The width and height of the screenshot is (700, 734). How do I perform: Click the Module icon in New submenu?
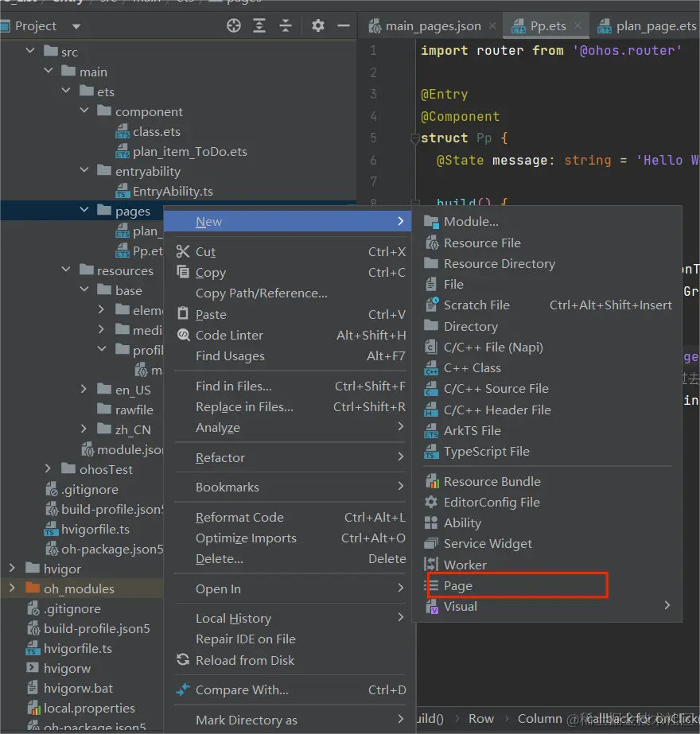click(x=431, y=222)
